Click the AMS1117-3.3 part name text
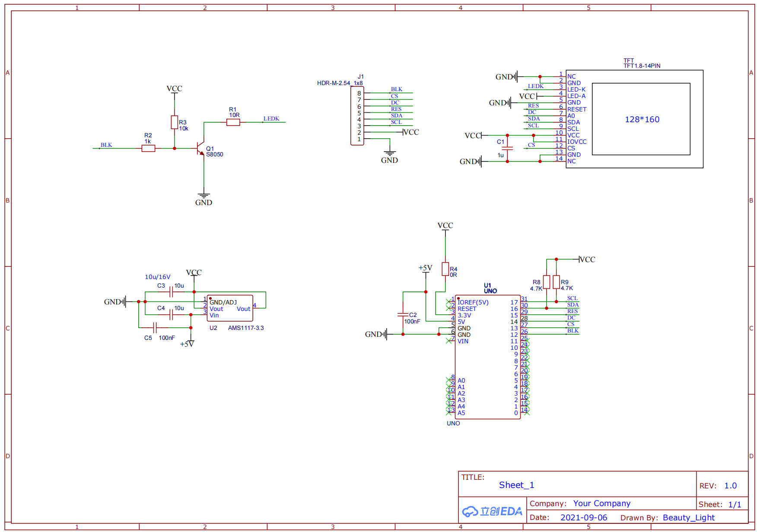 click(246, 328)
